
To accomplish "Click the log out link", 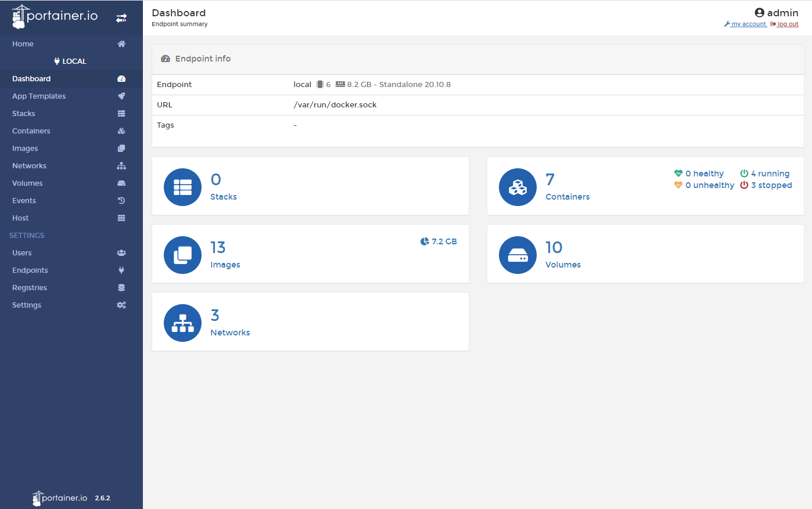I will point(785,24).
